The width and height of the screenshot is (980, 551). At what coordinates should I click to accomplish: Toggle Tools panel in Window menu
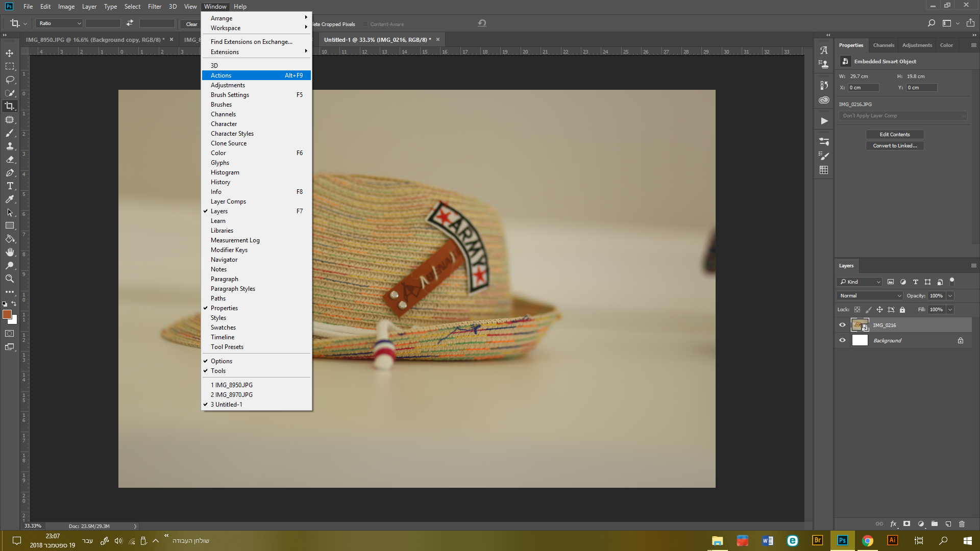(256, 371)
